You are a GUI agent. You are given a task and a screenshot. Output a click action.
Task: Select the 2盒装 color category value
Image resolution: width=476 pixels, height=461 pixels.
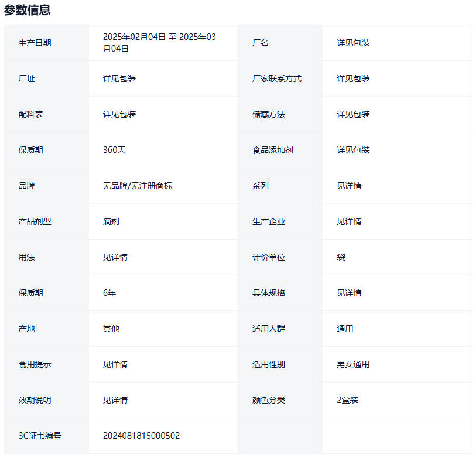pyautogui.click(x=347, y=400)
